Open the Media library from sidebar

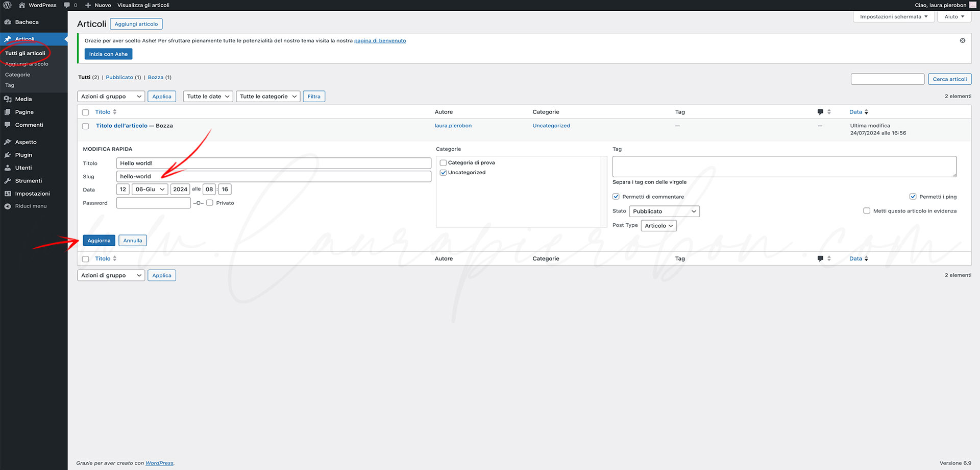click(23, 99)
